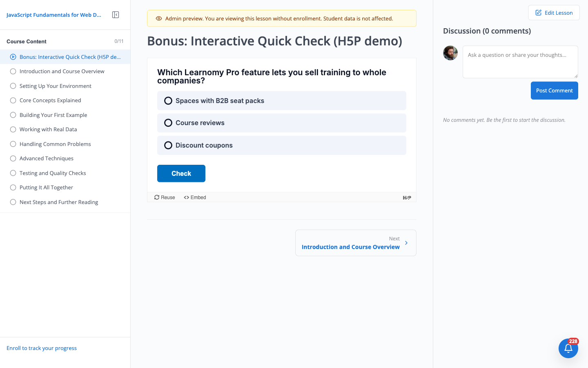588x368 pixels.
Task: Click completion circle for Advanced Techniques
Action: [13, 159]
